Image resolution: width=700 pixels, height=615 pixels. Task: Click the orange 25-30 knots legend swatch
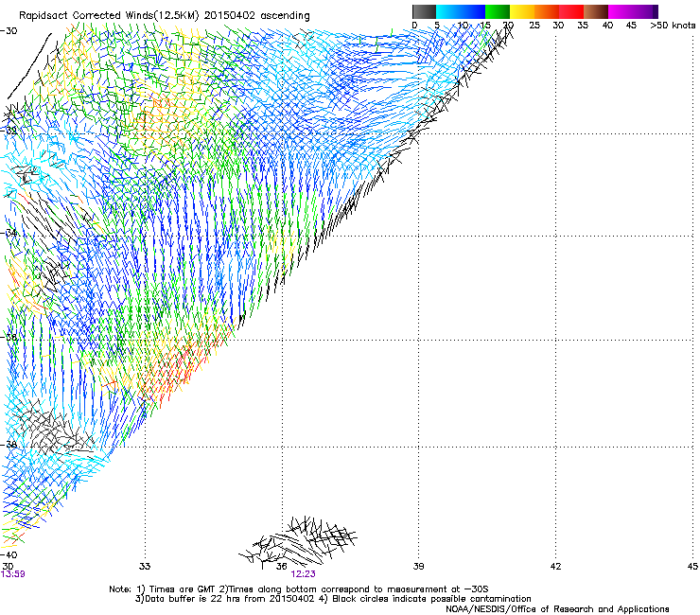click(547, 11)
